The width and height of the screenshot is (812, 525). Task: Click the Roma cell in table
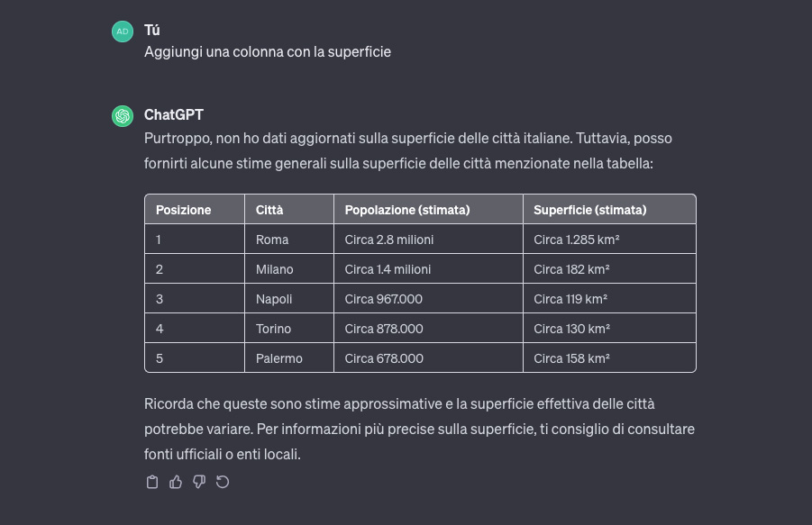[x=272, y=240]
